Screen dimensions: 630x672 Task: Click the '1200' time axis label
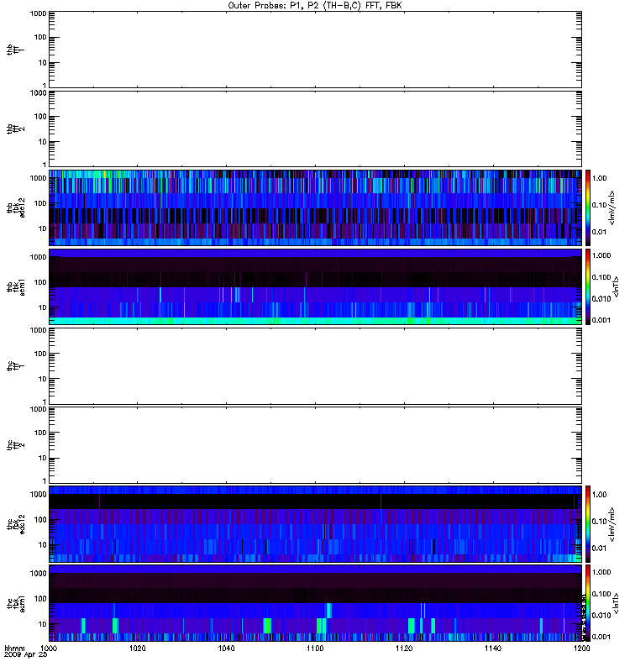click(581, 648)
